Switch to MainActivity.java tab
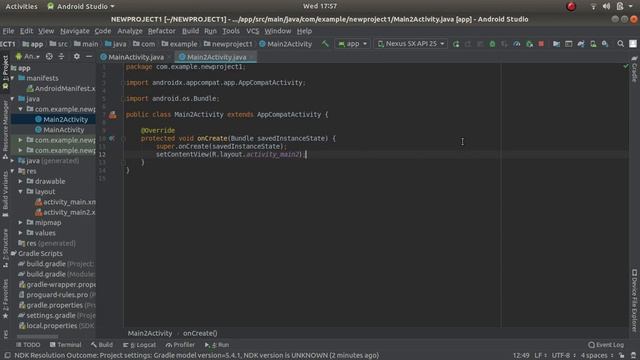640x360 pixels. coord(132,57)
